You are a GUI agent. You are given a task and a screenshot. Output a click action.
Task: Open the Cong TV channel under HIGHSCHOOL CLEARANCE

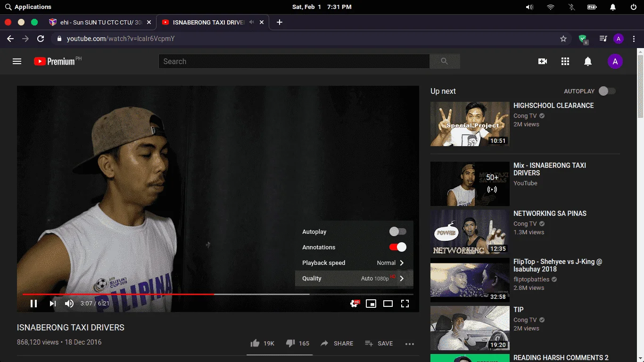click(x=525, y=116)
